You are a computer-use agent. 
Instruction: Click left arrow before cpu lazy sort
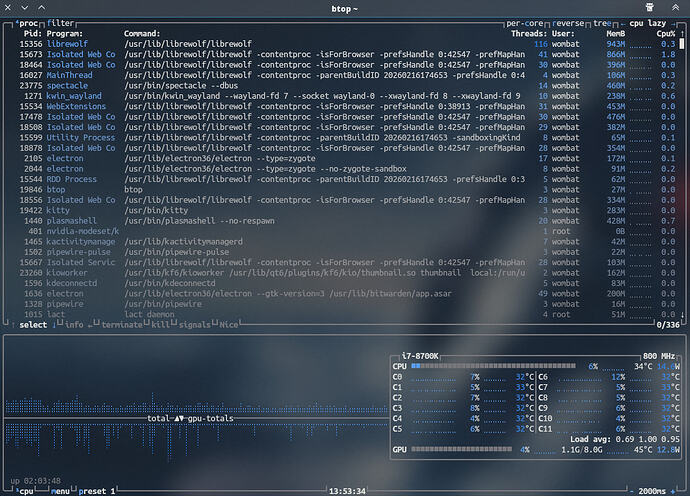coord(623,21)
